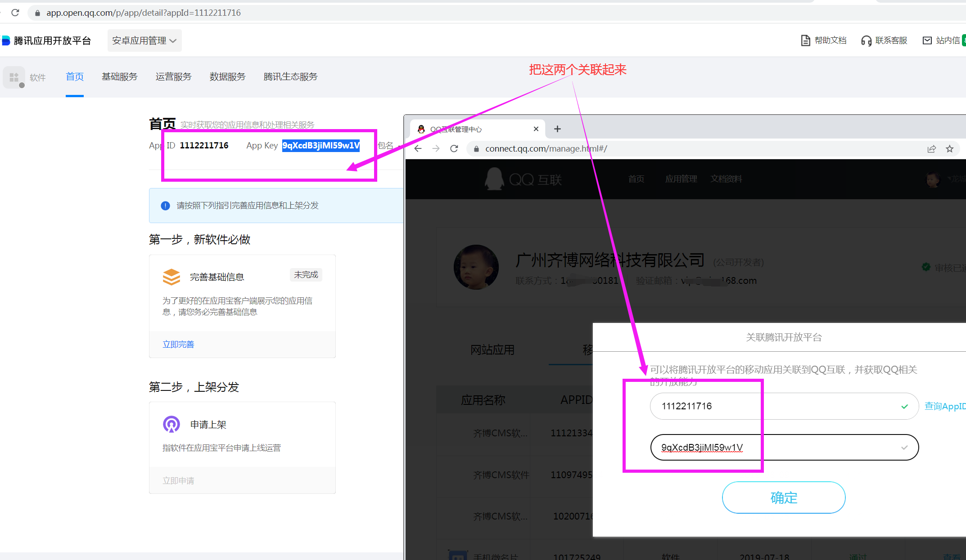The image size is (966, 560).
Task: Click the App ID field containing 1112211716
Action: [784, 406]
